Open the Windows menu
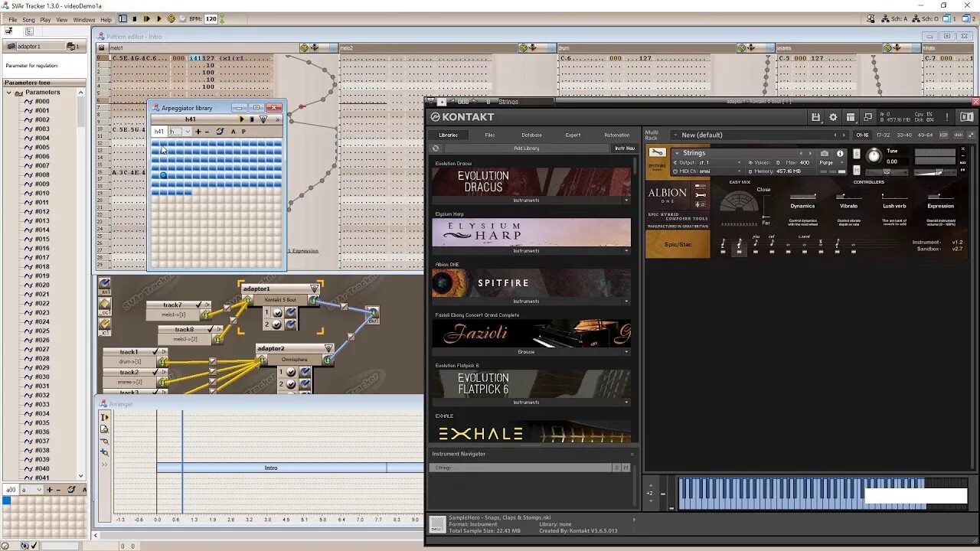The width and height of the screenshot is (980, 551). tap(84, 20)
